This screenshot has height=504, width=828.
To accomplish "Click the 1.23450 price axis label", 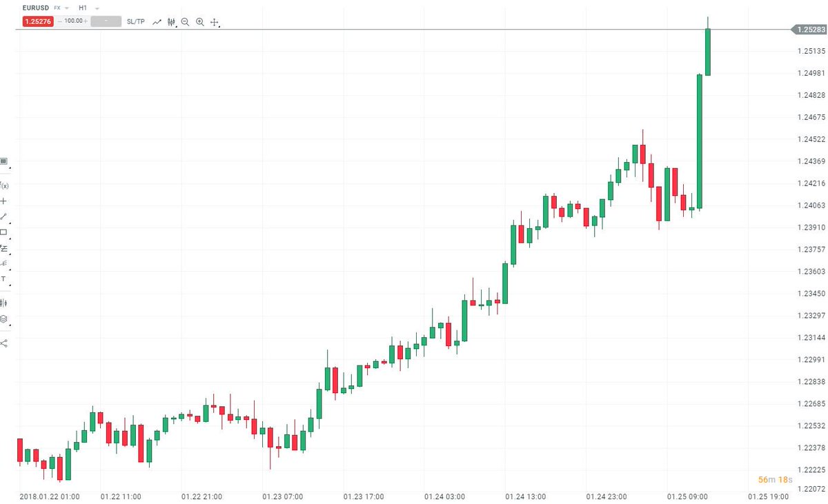I will coord(812,293).
